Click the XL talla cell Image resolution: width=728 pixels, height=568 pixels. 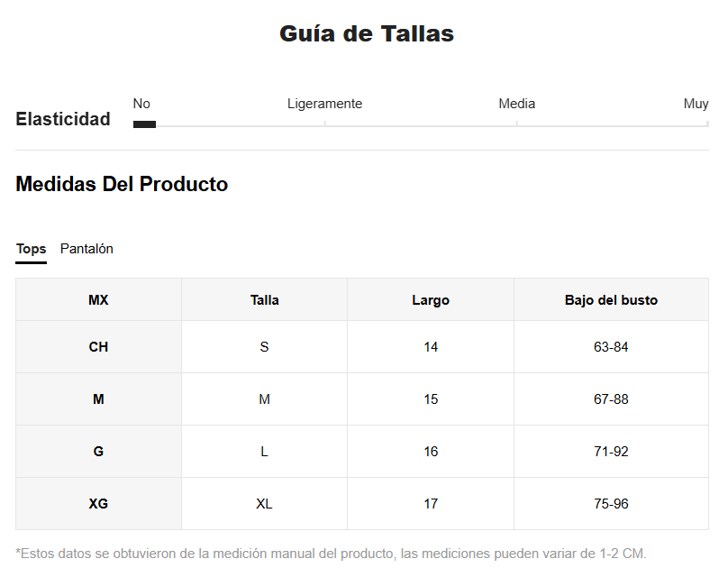click(x=264, y=504)
